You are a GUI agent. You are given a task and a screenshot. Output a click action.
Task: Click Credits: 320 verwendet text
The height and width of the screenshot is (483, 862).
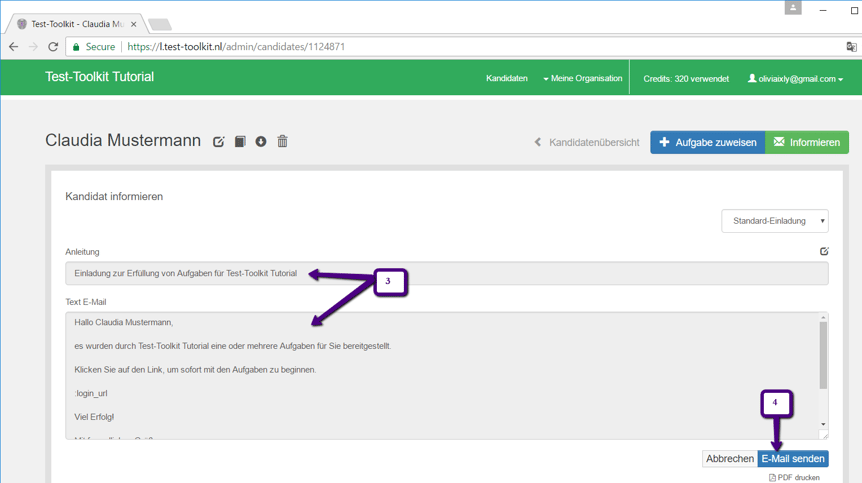(686, 79)
